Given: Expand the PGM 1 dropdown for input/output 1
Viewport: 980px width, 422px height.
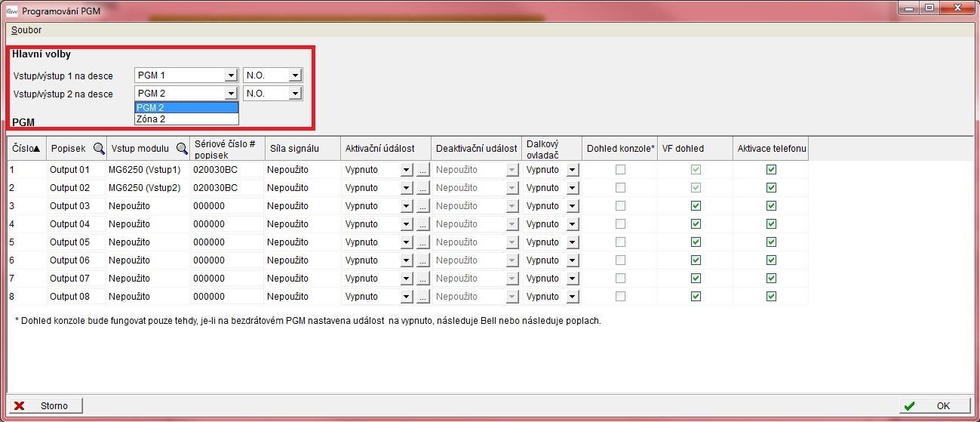Looking at the screenshot, I should (231, 75).
